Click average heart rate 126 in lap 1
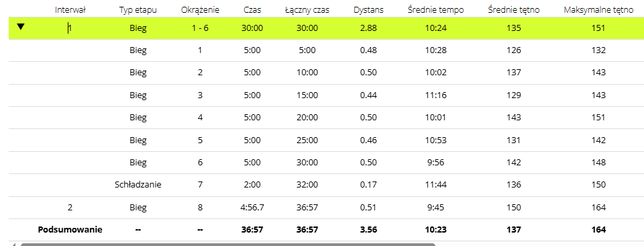Viewport: 644px width, 246px height. pyautogui.click(x=514, y=50)
